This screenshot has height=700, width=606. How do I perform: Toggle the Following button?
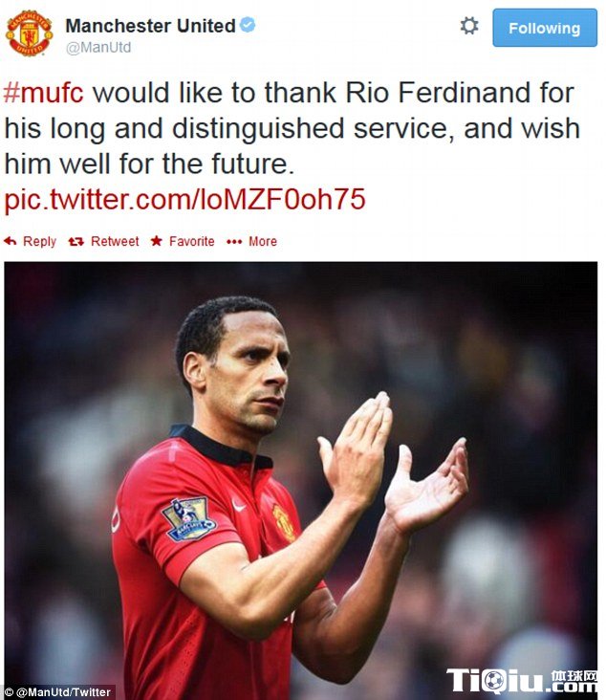click(x=545, y=28)
